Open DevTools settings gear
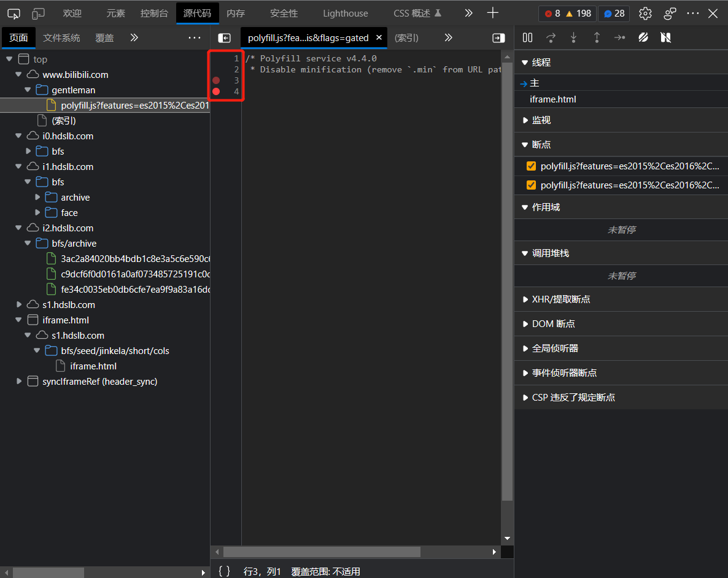The image size is (728, 578). tap(645, 13)
